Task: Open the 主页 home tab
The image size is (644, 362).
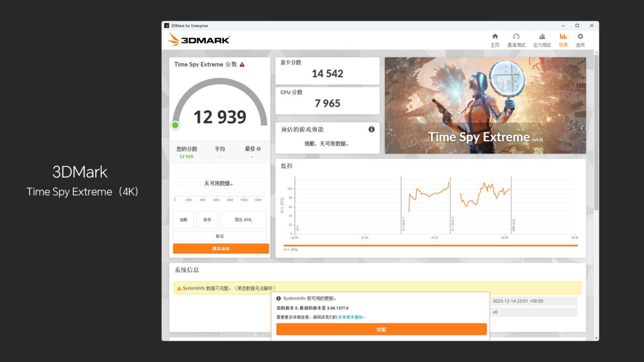Action: [x=495, y=40]
